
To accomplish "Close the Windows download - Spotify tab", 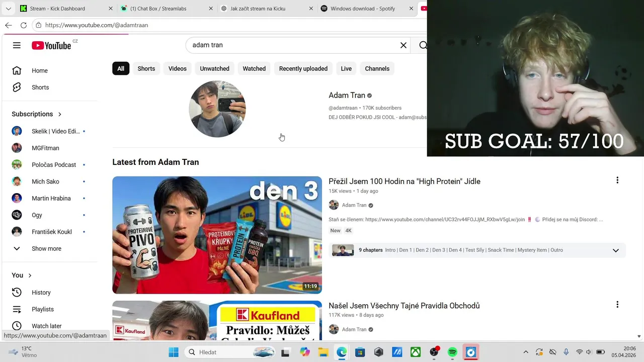I will click(412, 9).
